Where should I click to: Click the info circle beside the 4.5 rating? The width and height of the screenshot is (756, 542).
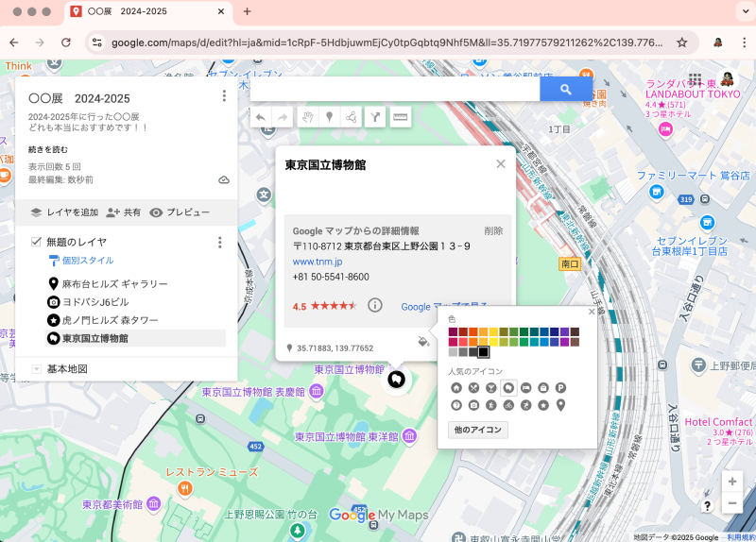click(375, 305)
